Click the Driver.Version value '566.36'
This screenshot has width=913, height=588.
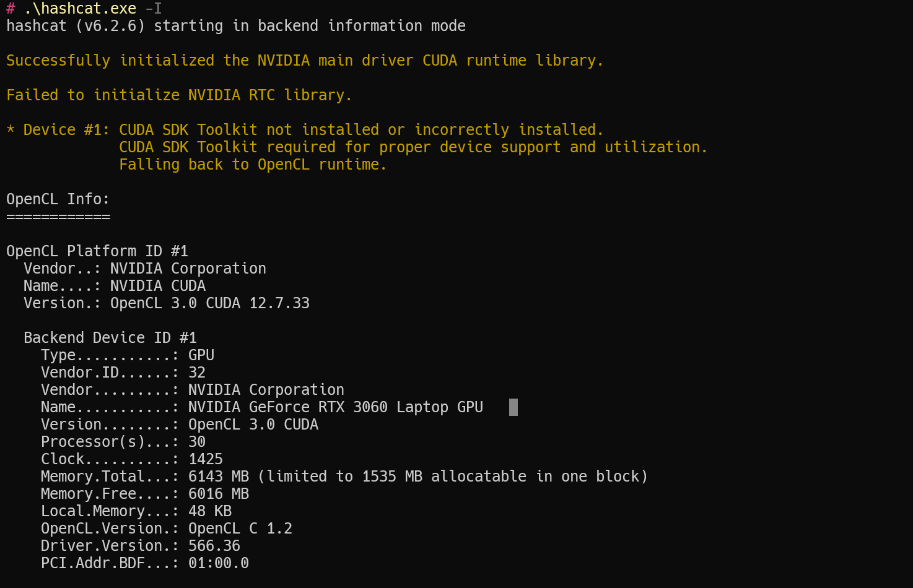coord(214,546)
